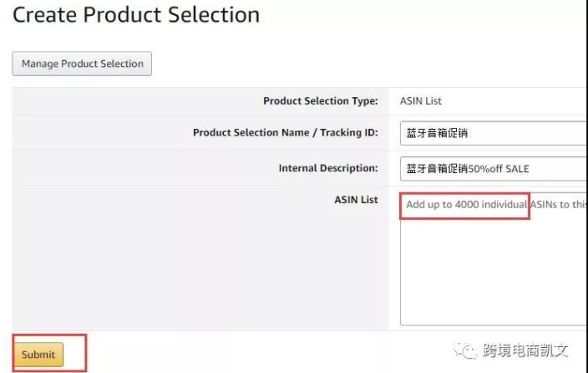Click the Create Product Selection heading
588x373 pixels.
[x=136, y=15]
